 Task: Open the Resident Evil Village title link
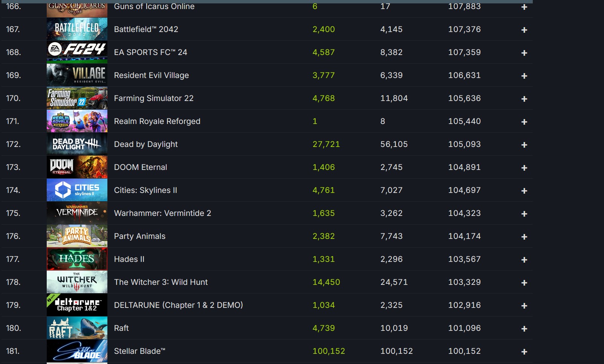pyautogui.click(x=151, y=75)
